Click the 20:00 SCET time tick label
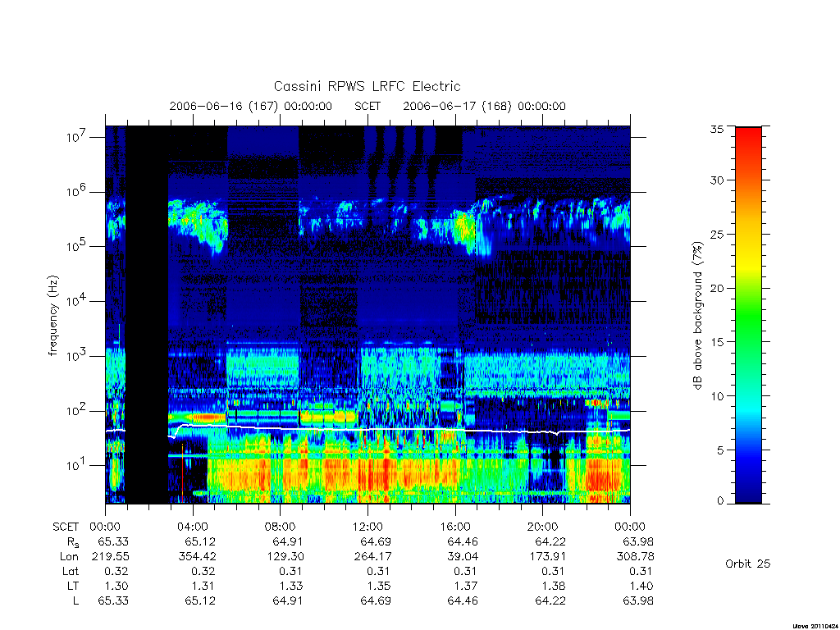Image resolution: width=840 pixels, height=630 pixels. 542,527
